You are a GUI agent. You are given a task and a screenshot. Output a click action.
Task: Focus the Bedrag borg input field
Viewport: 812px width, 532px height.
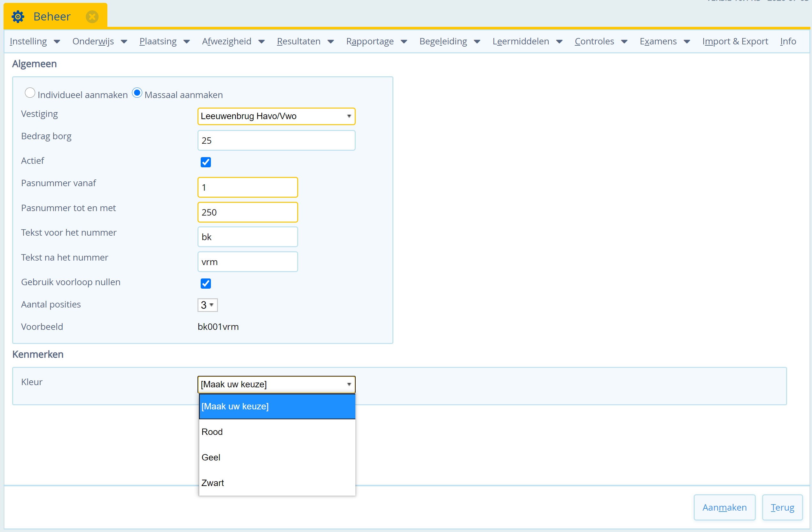tap(276, 141)
